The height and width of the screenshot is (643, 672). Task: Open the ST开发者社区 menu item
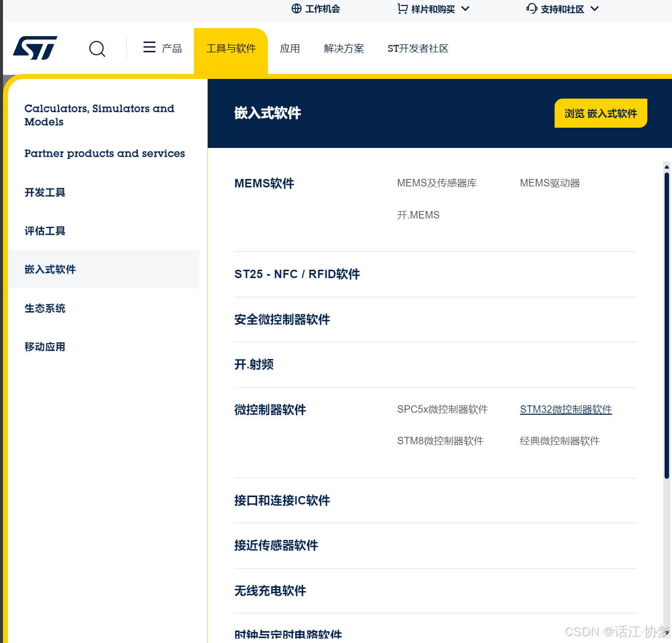tap(418, 48)
